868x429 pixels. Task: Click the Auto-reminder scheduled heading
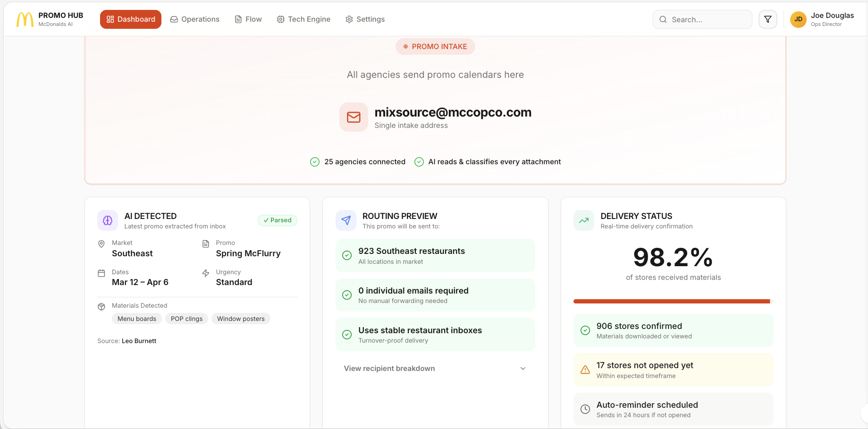[647, 405]
